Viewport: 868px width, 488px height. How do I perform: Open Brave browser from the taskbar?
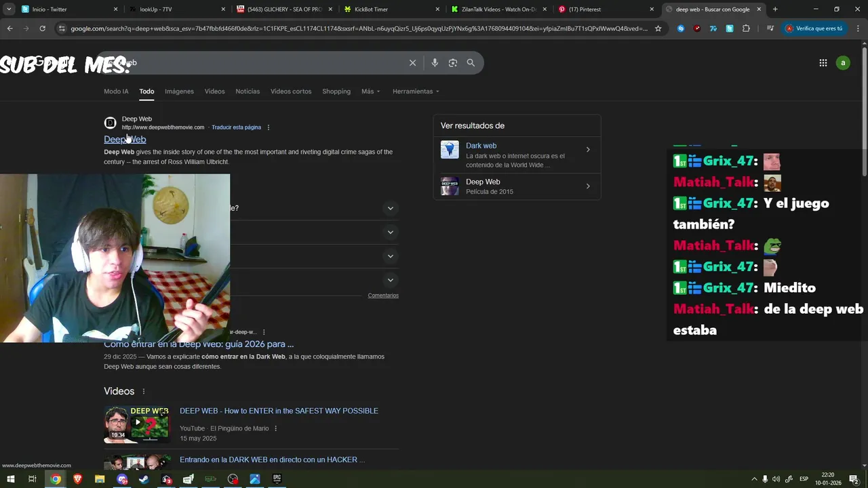click(x=77, y=479)
